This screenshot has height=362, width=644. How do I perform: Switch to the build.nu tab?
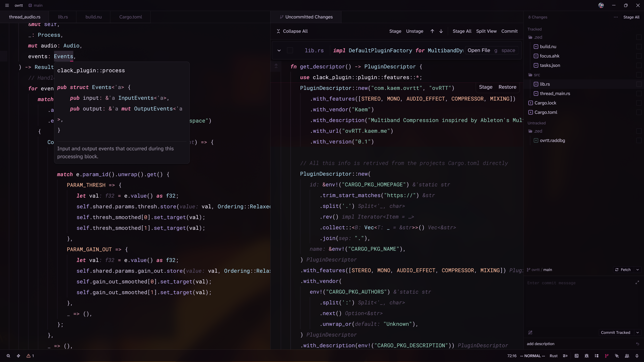pos(94,17)
